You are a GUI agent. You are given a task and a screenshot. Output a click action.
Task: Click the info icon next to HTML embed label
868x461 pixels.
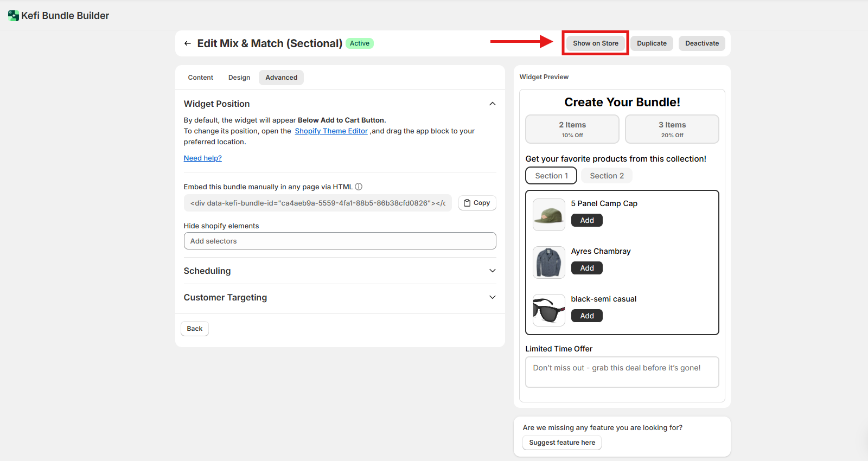tap(359, 187)
